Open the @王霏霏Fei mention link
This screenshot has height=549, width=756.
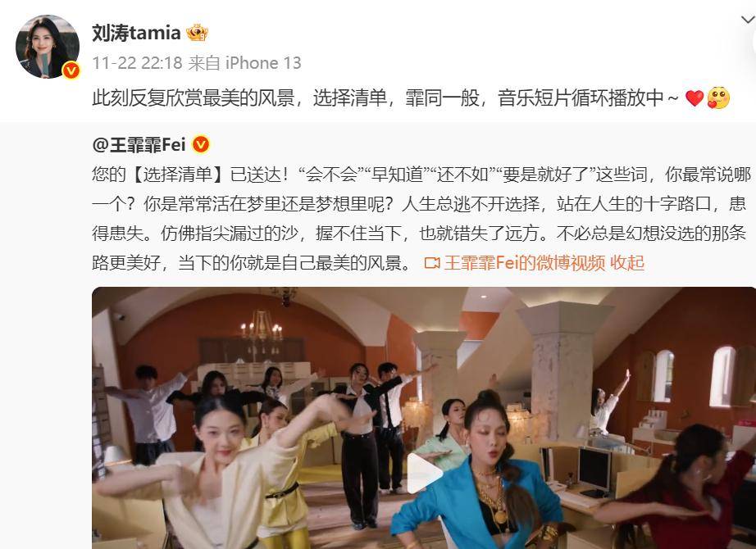coord(139,144)
